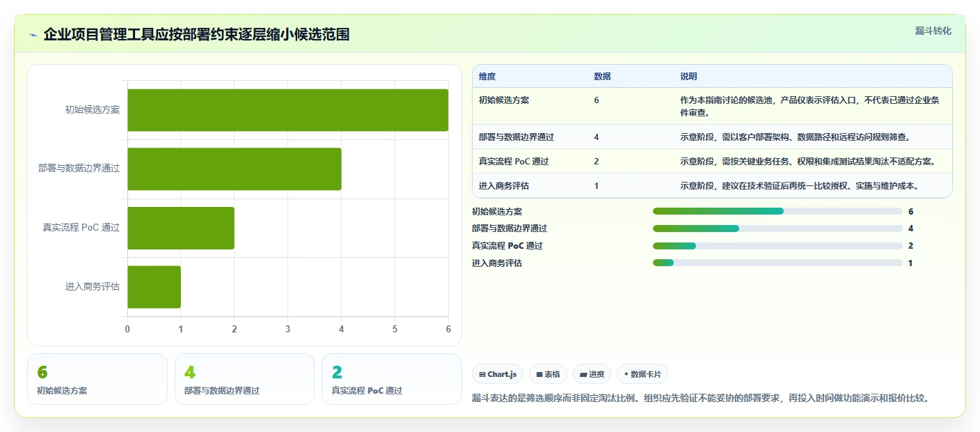Click the x-axis tick label 0

coord(127,329)
